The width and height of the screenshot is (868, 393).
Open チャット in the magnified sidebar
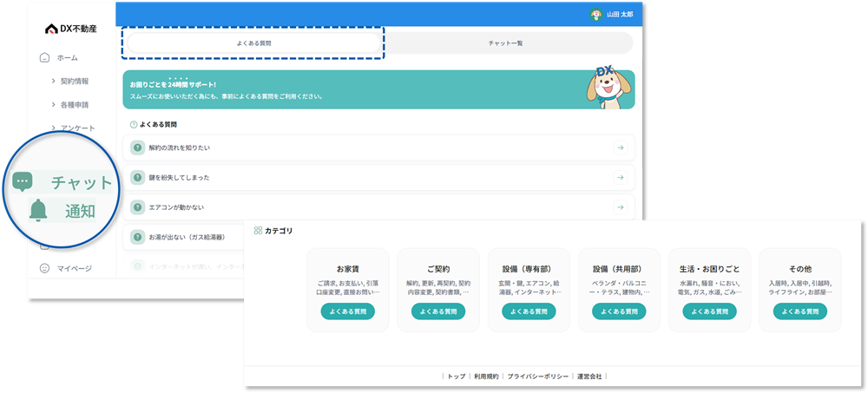pyautogui.click(x=82, y=183)
